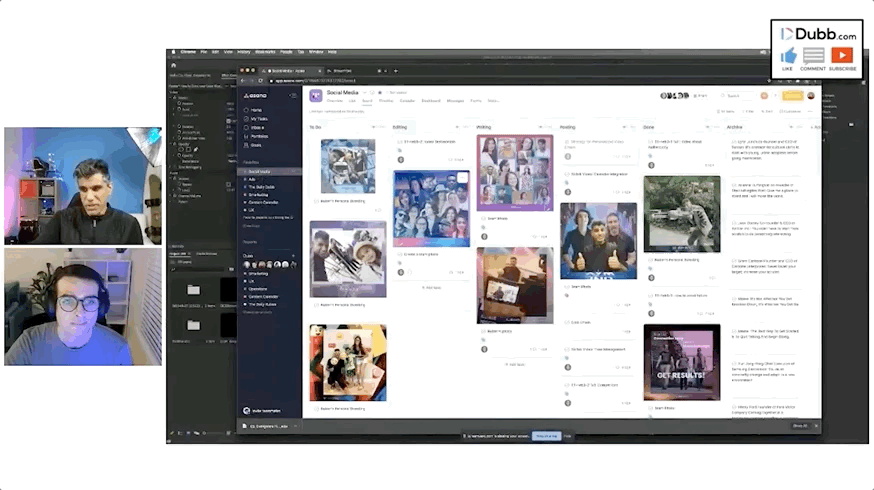The height and width of the screenshot is (490, 874).
Task: Click the Premiere Home icon
Action: (173, 65)
